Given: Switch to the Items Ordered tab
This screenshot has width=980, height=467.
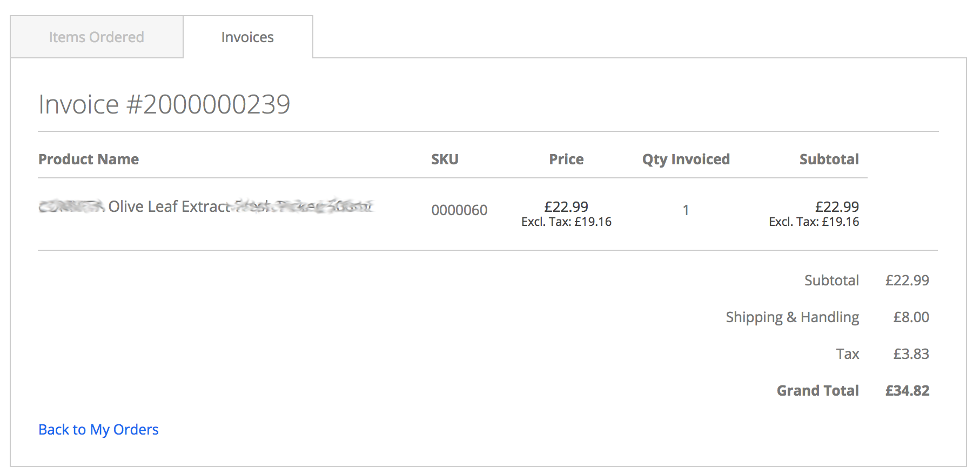Looking at the screenshot, I should coord(96,37).
